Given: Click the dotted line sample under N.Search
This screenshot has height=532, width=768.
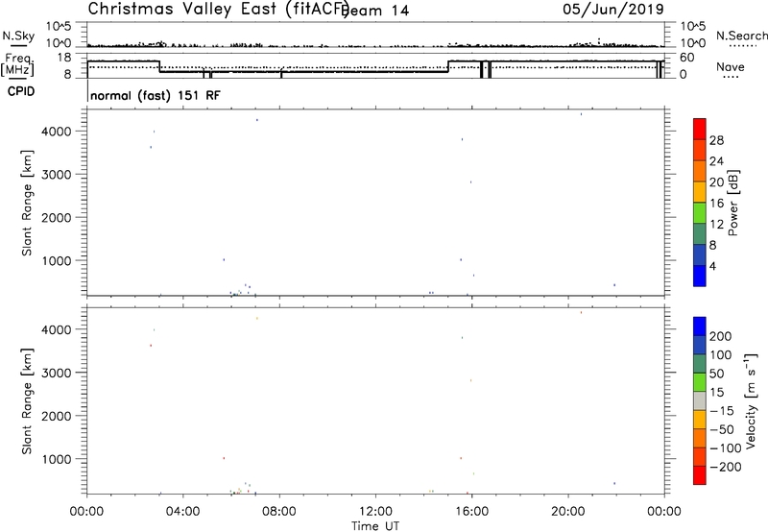Looking at the screenshot, I should 742,45.
